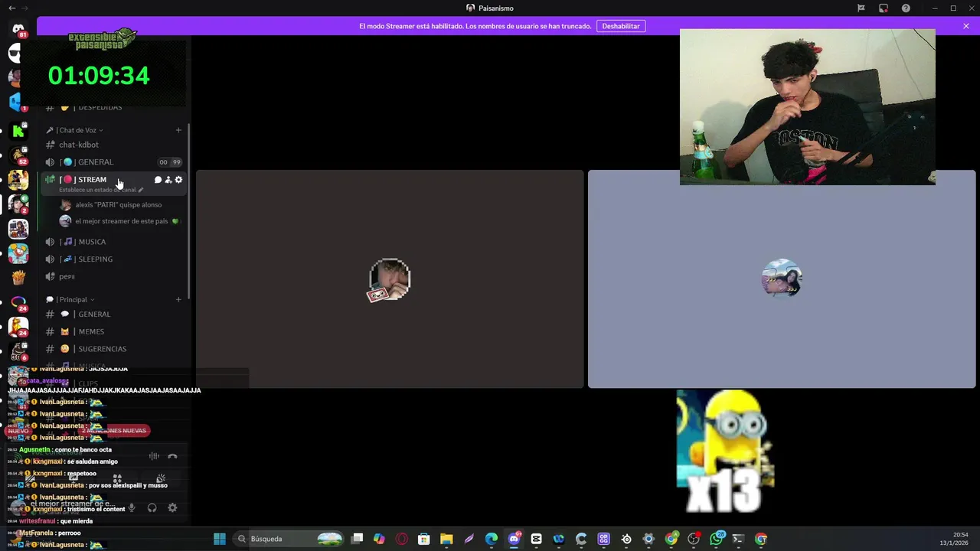980x551 pixels.
Task: Jump to 2 MENCIONES NUEVAS
Action: coord(113,431)
